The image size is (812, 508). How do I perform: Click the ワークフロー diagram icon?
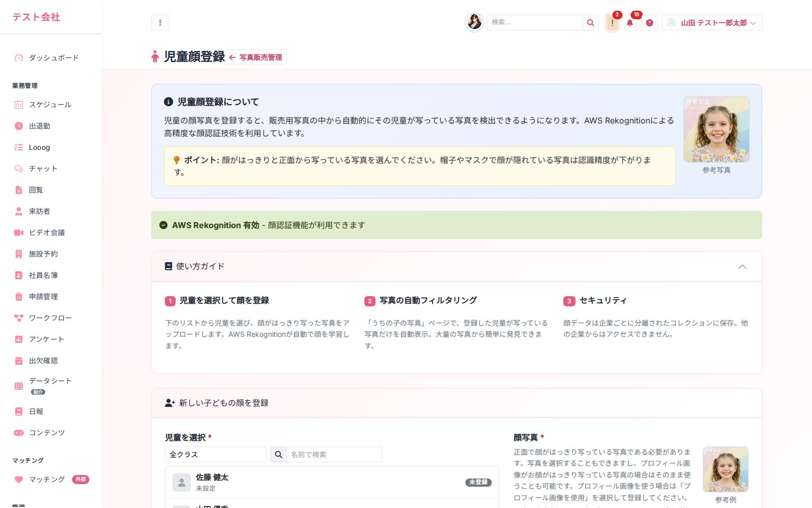click(19, 318)
